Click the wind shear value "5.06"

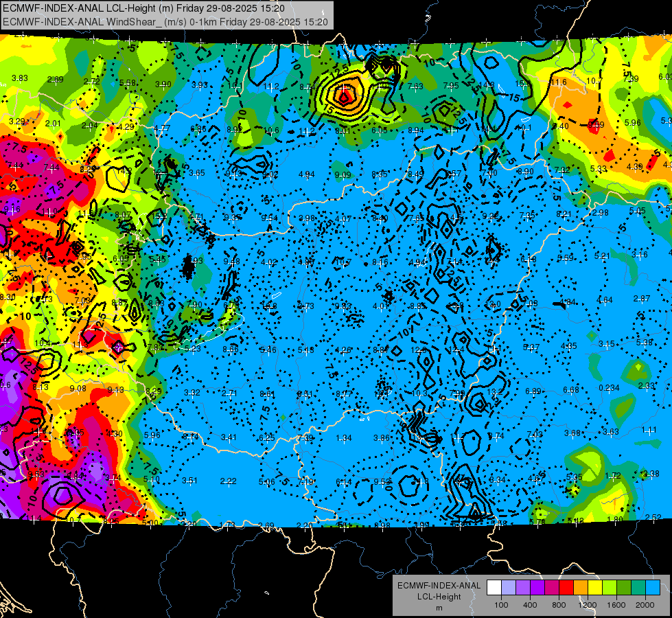click(x=266, y=482)
